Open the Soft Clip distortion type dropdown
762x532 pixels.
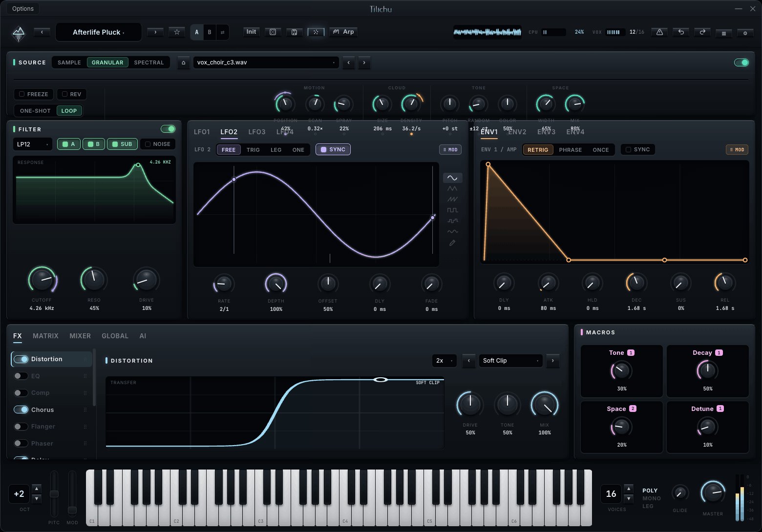tap(511, 361)
